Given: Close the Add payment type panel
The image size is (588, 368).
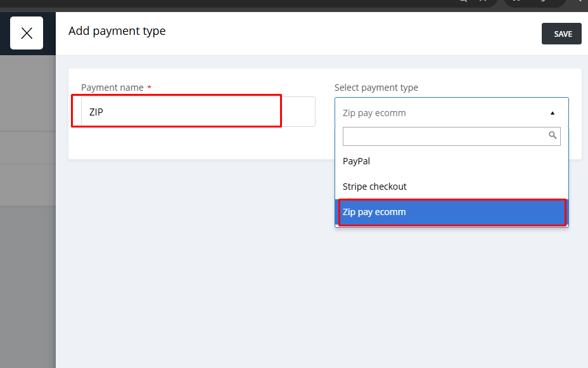Looking at the screenshot, I should pos(27,33).
